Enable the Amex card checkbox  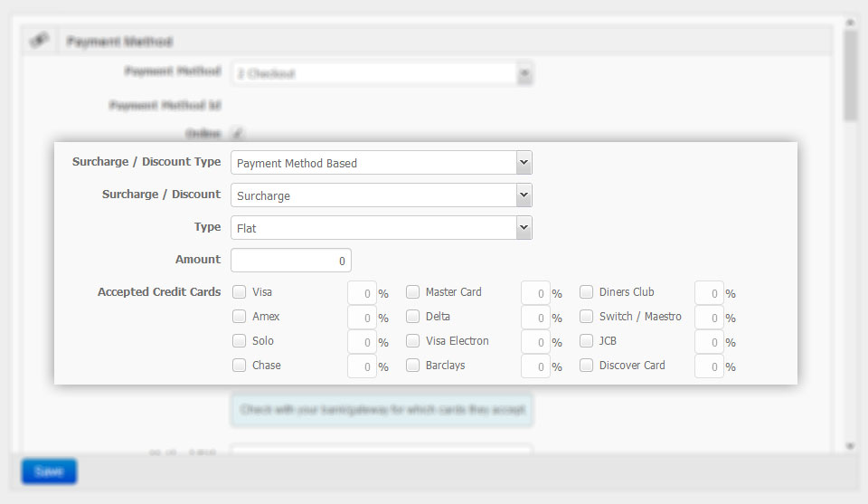click(x=240, y=317)
